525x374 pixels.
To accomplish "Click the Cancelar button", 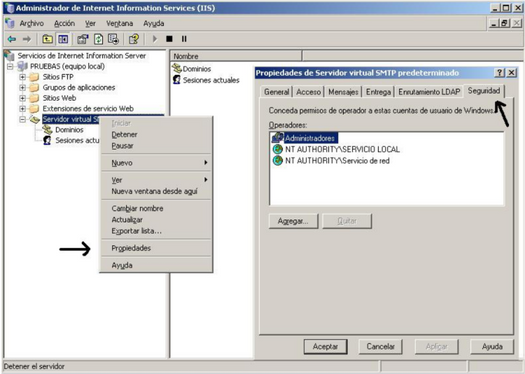I will (x=380, y=347).
